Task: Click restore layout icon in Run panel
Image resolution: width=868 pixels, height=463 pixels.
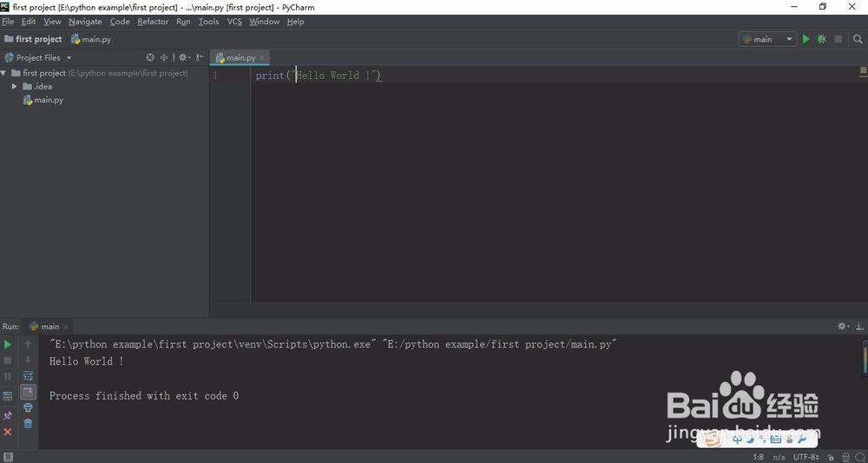Action: [8, 396]
